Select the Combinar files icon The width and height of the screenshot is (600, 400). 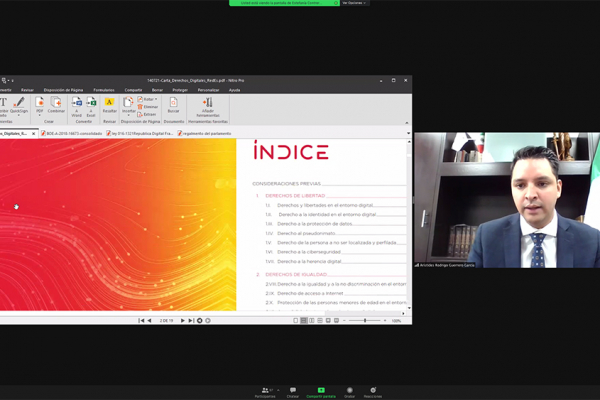point(56,103)
